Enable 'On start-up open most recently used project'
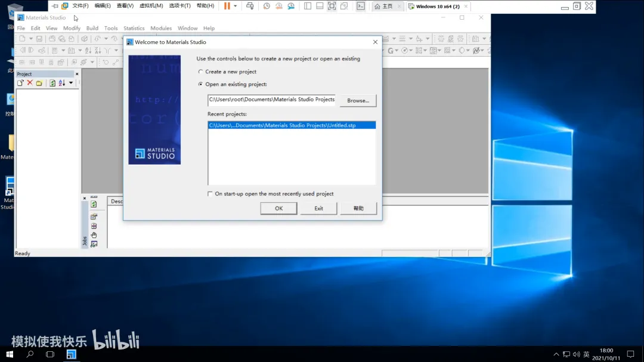This screenshot has height=362, width=644. point(210,194)
